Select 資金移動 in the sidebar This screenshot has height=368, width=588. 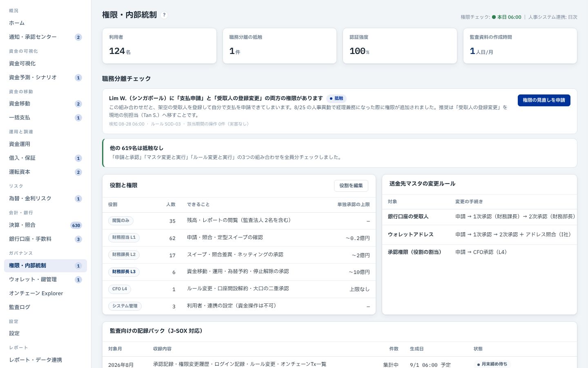tap(45, 103)
